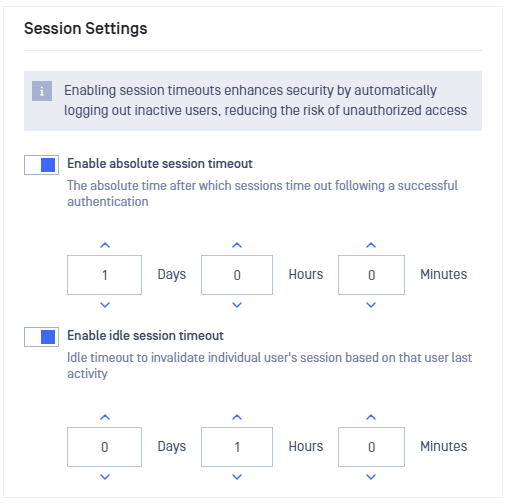Increase idle timeout Minutes value
The image size is (507, 503).
371,417
